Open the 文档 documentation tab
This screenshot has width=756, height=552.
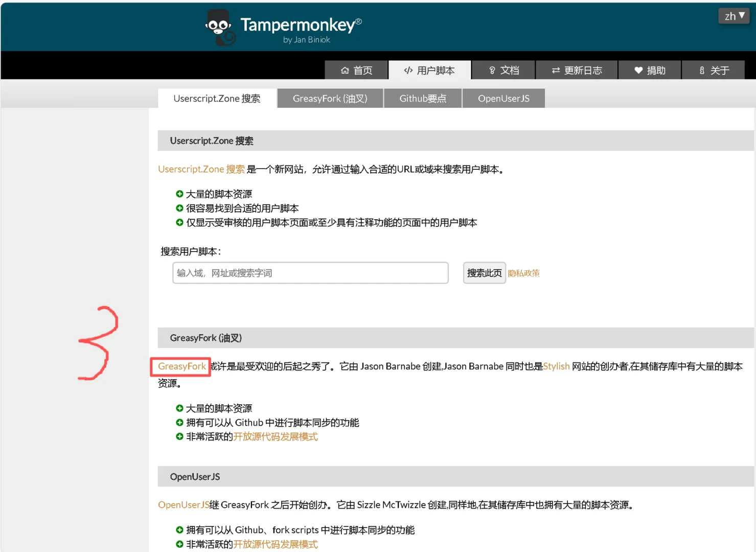pos(503,70)
